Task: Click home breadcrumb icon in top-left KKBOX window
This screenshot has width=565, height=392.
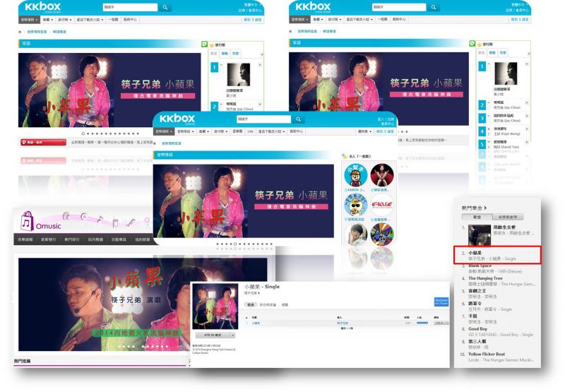Action: (x=20, y=32)
